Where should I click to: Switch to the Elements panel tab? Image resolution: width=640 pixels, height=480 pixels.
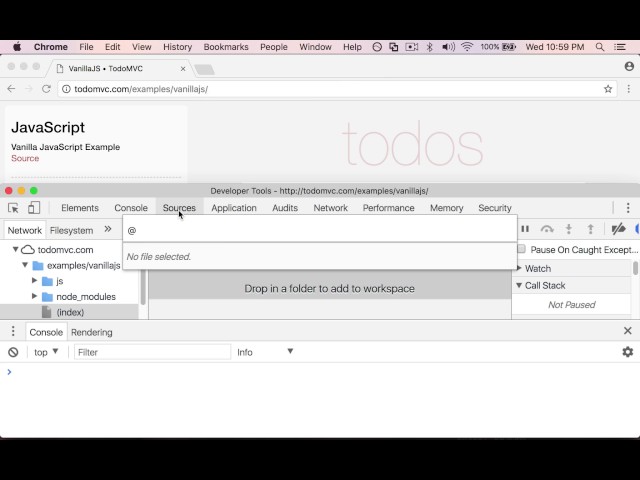(x=80, y=208)
